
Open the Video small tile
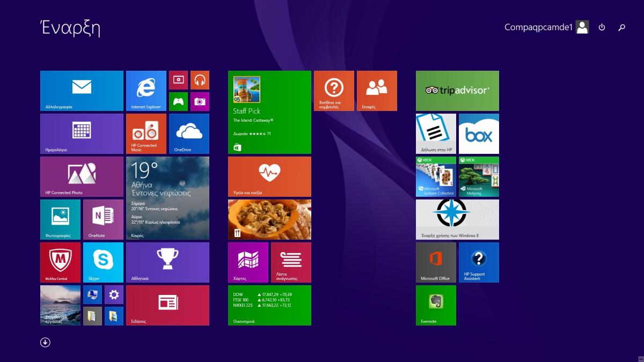click(x=178, y=80)
